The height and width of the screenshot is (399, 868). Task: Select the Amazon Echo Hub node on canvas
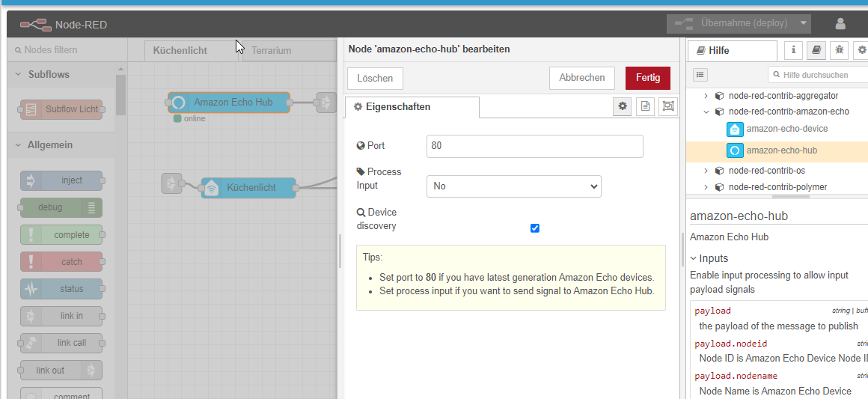pos(229,103)
